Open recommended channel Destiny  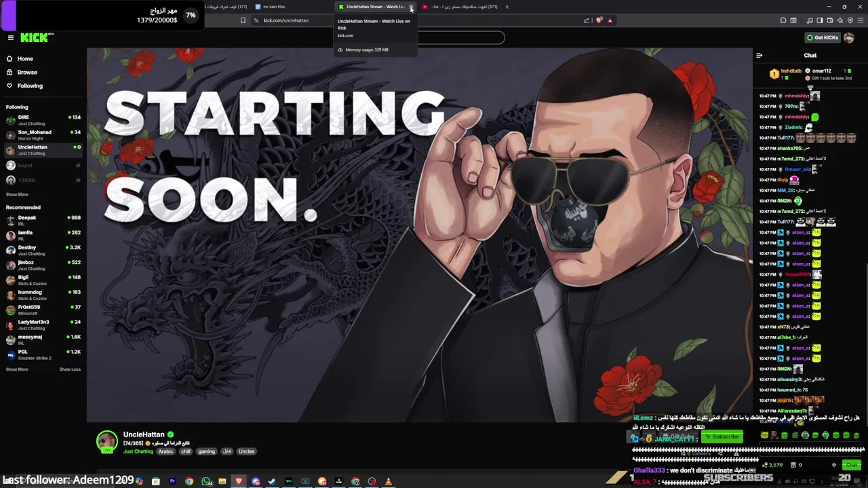43,250
